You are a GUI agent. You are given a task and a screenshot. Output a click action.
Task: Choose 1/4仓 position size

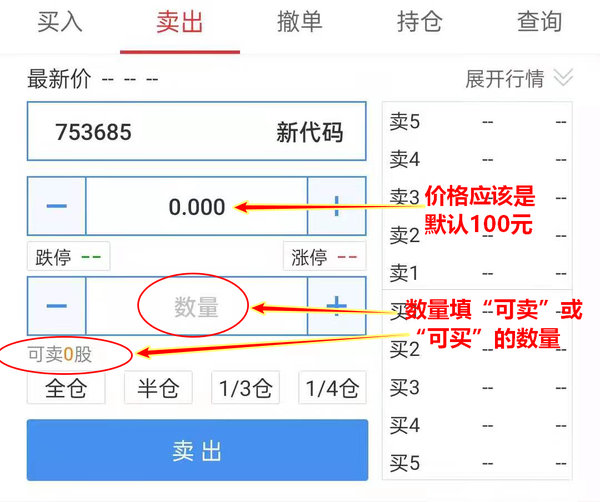tap(333, 388)
